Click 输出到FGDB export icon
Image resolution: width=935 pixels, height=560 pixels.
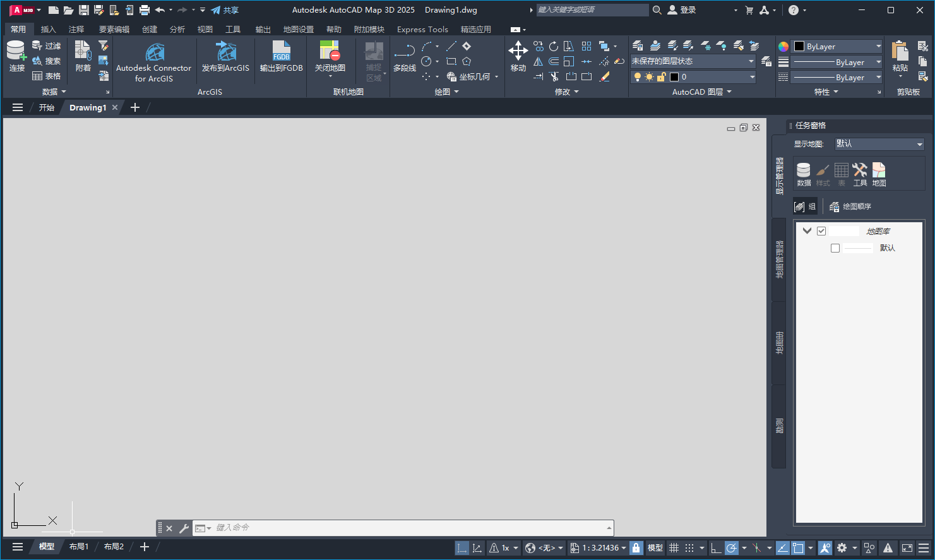(x=282, y=57)
